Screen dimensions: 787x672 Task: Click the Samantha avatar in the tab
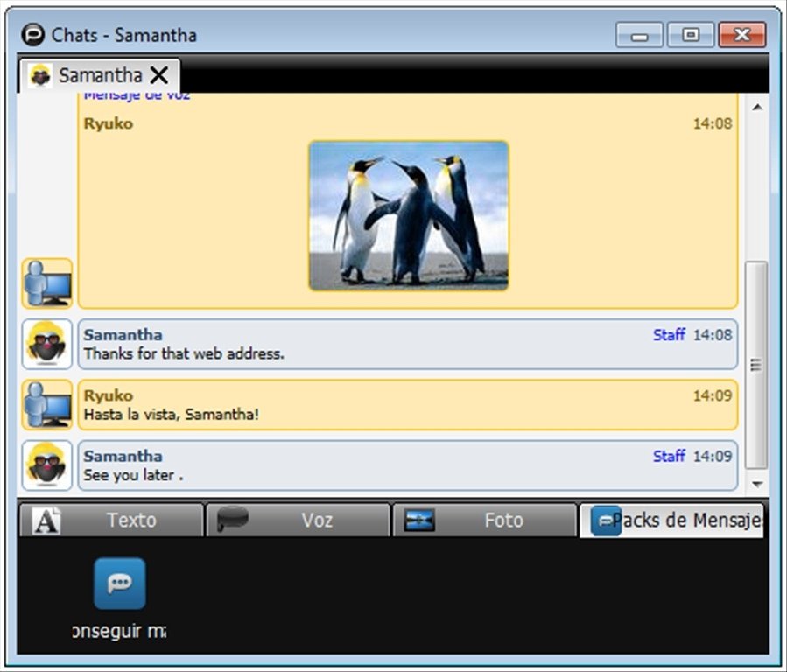pos(40,76)
